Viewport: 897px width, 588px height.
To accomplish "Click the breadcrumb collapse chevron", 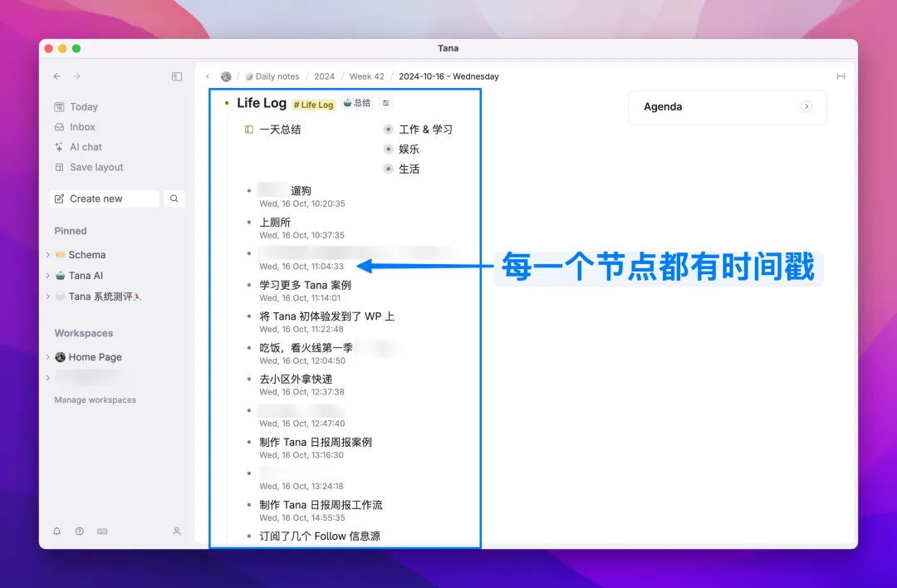I will (x=208, y=76).
